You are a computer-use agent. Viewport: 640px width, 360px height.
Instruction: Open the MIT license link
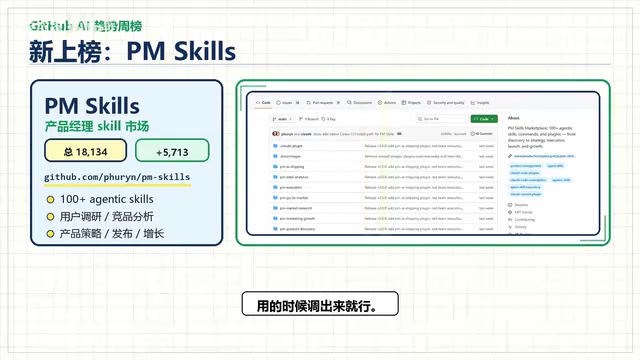pos(523,212)
